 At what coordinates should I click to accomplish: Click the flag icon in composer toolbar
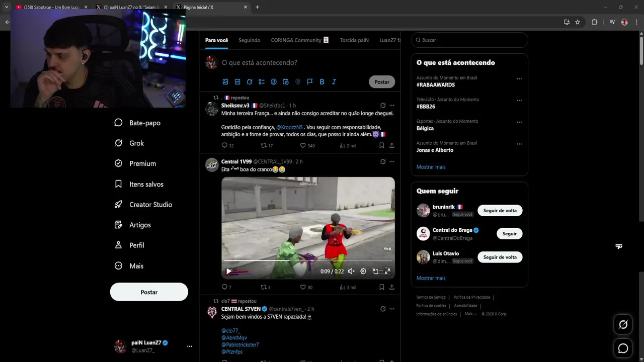[x=310, y=82]
